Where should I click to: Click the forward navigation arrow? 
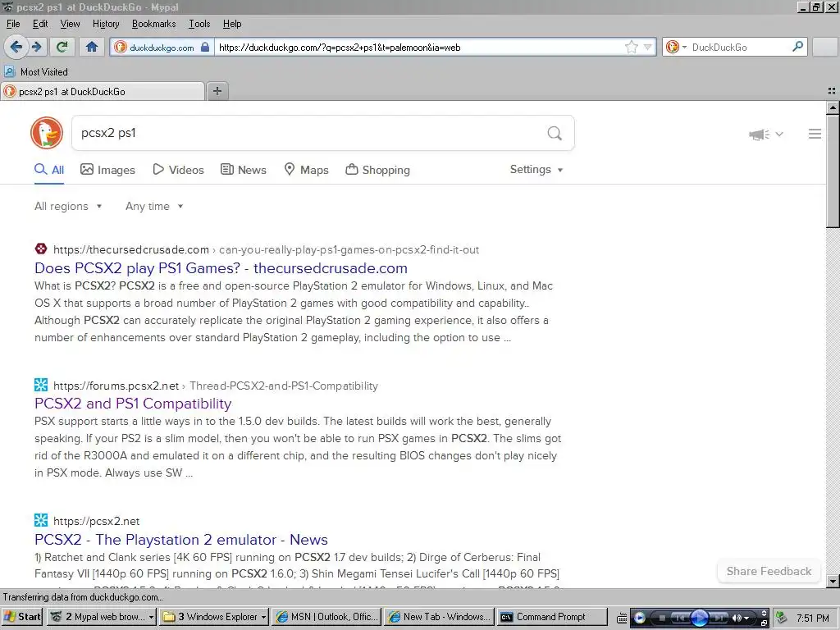pos(36,47)
